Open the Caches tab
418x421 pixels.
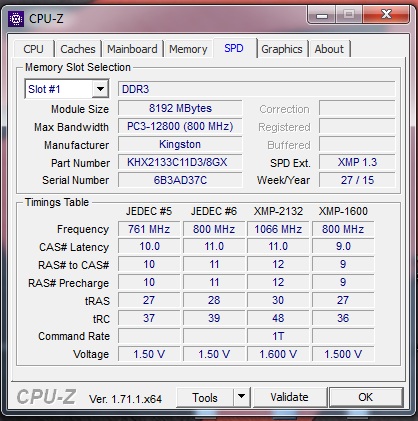point(78,49)
